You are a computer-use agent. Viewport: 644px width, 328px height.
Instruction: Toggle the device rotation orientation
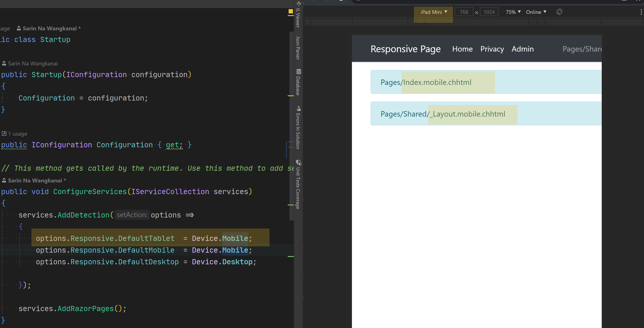[x=559, y=12]
